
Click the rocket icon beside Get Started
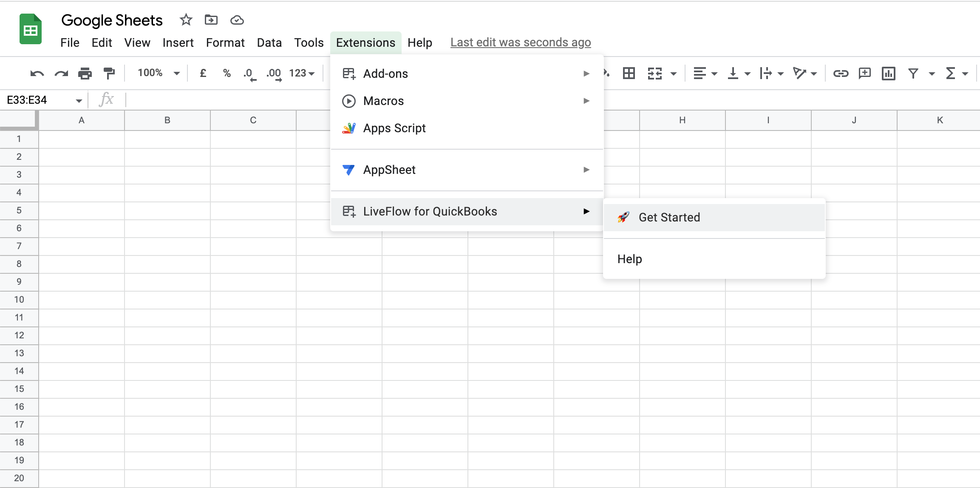623,217
